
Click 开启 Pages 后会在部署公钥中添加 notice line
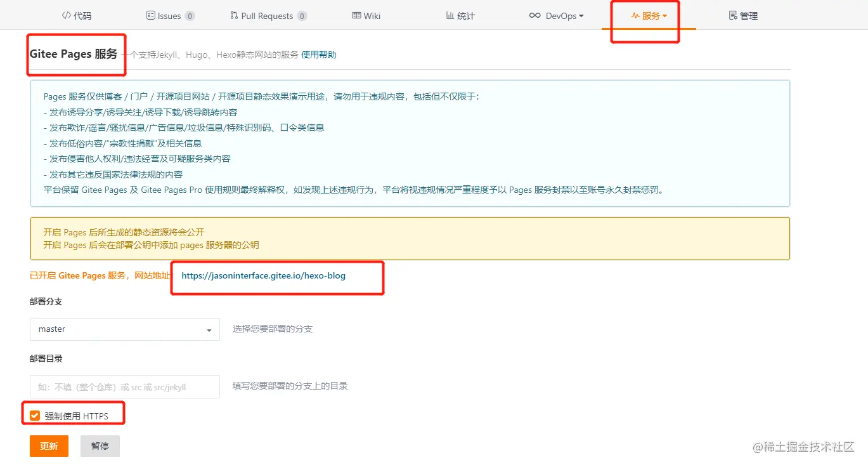[151, 245]
